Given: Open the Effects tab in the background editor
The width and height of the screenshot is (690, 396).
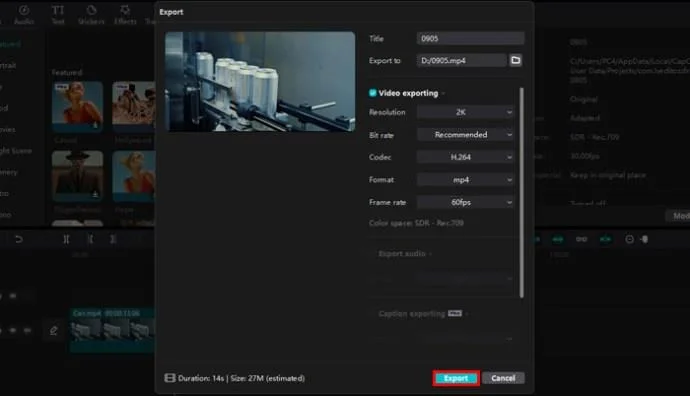Looking at the screenshot, I should tap(125, 15).
